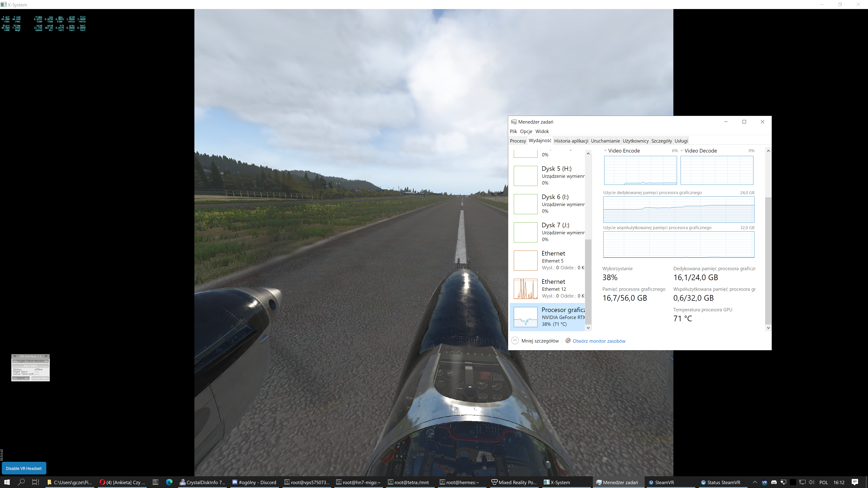This screenshot has height=488, width=868.
Task: Switch to the Procesy tab
Action: [518, 141]
